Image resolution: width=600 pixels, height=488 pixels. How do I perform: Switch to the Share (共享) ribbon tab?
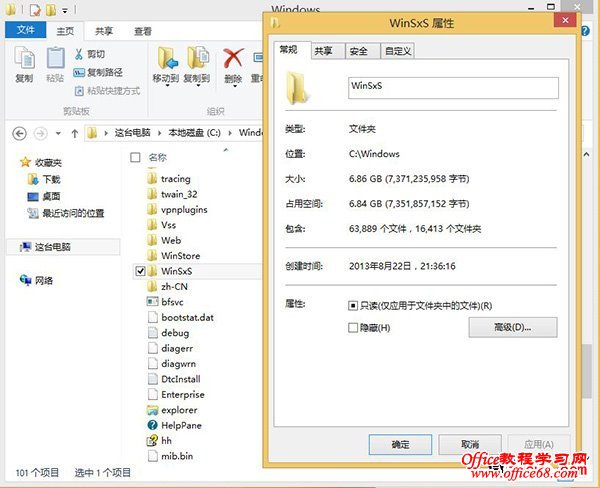pyautogui.click(x=104, y=31)
